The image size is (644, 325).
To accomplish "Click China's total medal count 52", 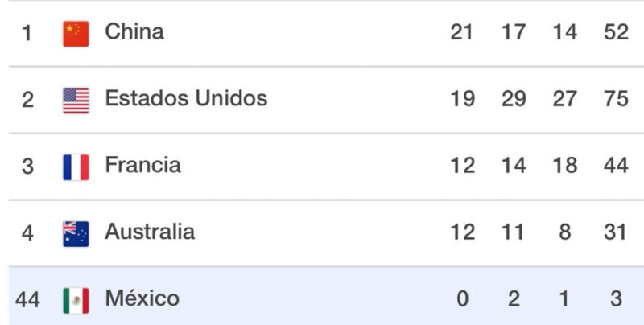I will point(615,32).
